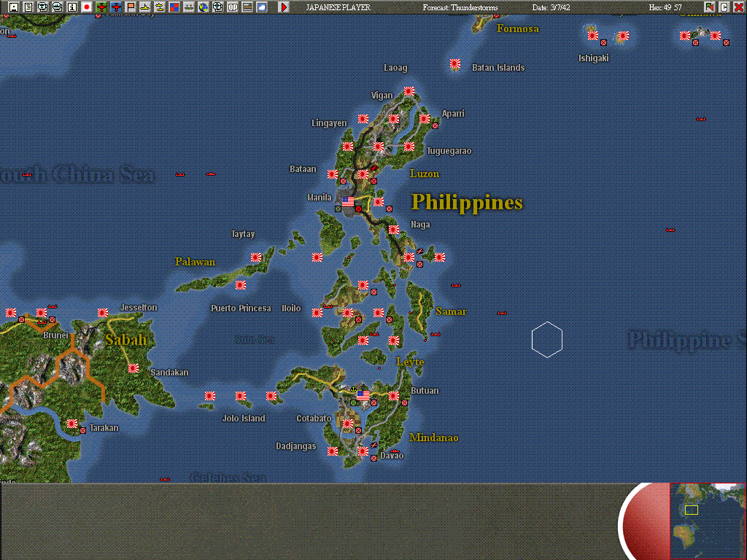
Task: Click the 'Mindanao' island label
Action: point(434,437)
